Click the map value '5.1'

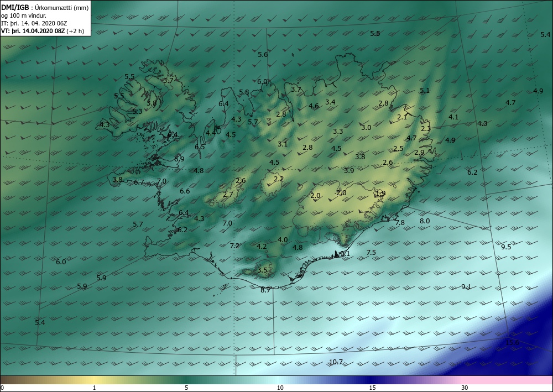[425, 91]
